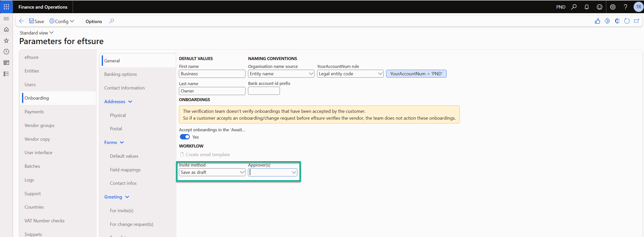Open the Help question mark
Viewport: 644px width, 237px height.
pyautogui.click(x=626, y=7)
